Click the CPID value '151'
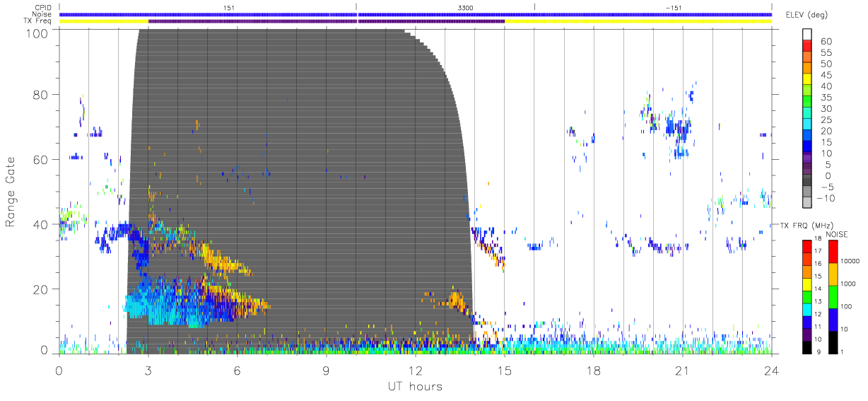 (230, 8)
